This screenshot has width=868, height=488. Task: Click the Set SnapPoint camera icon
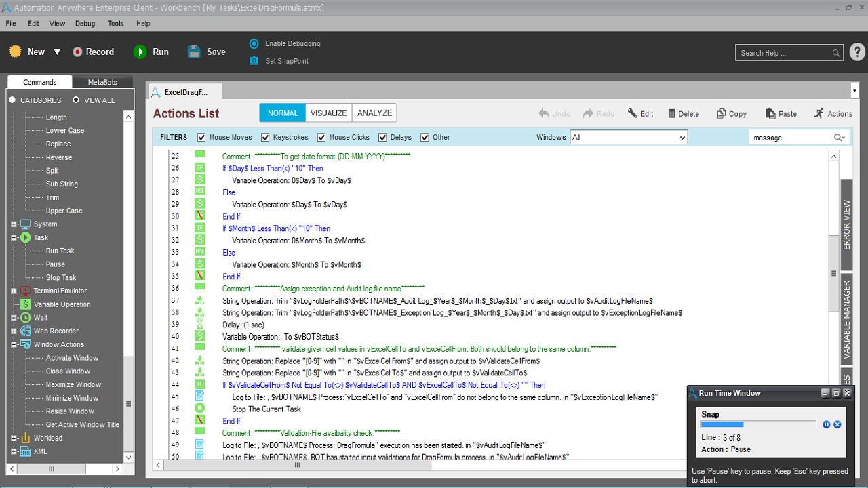[254, 61]
